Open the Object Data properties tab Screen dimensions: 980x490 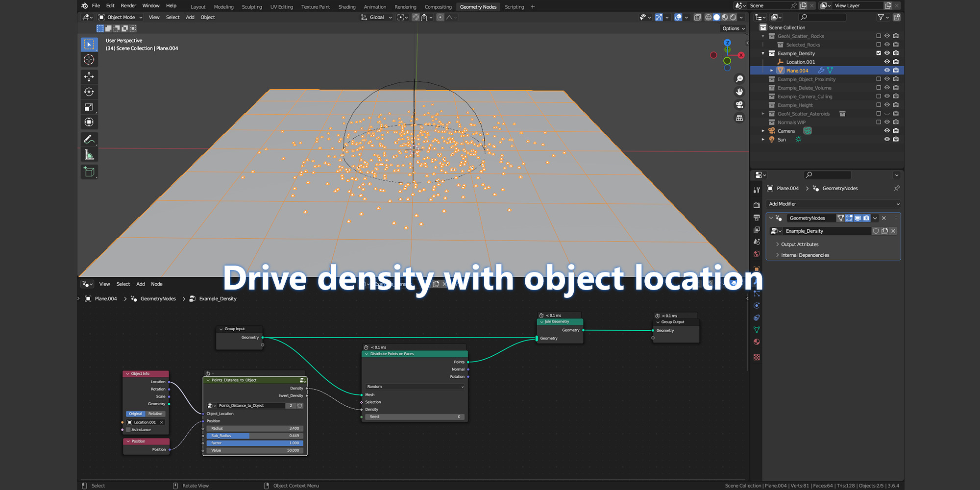[x=757, y=330]
